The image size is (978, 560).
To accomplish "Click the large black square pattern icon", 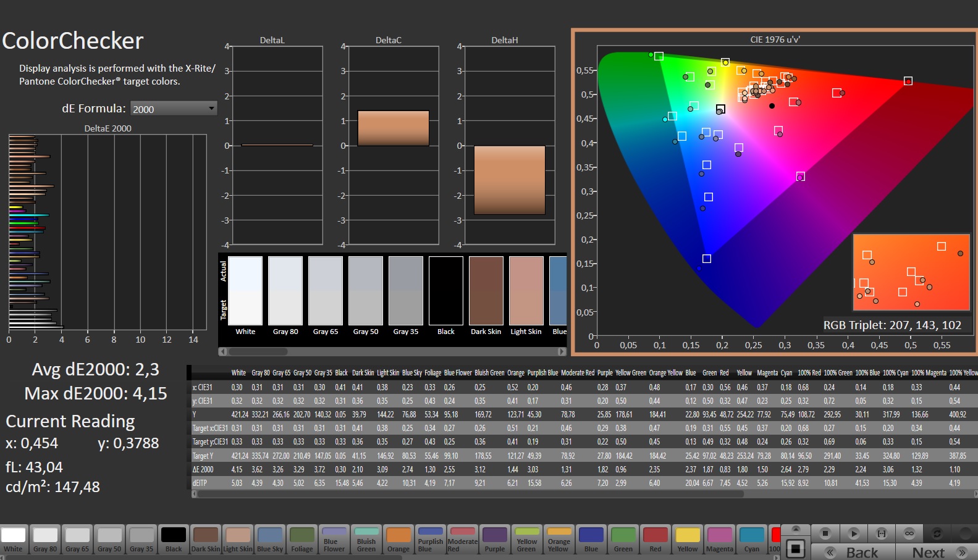I will coord(796,548).
